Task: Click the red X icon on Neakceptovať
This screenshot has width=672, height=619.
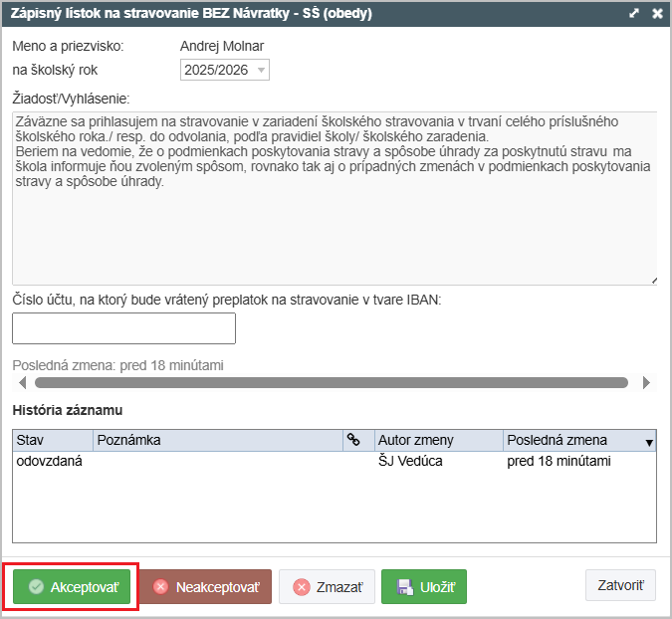Action: pos(160,587)
